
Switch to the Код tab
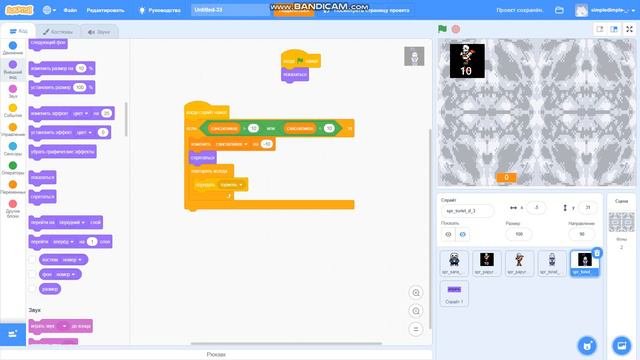pos(18,31)
